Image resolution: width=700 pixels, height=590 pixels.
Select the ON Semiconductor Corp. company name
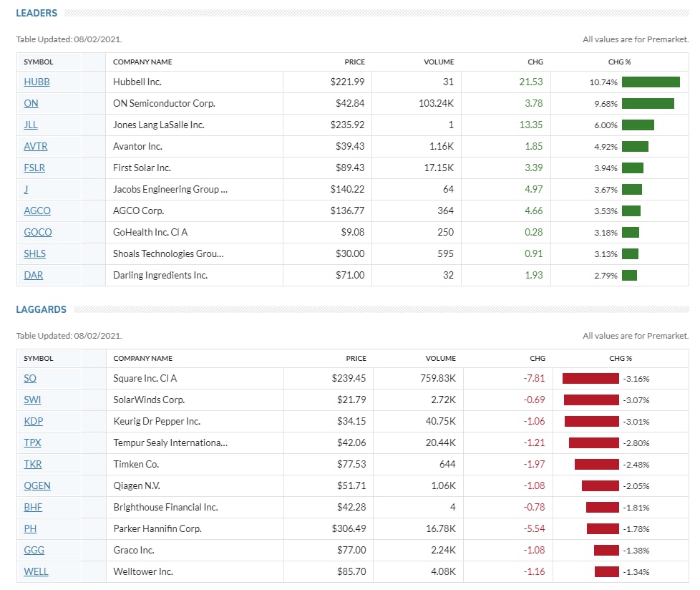[x=164, y=103]
